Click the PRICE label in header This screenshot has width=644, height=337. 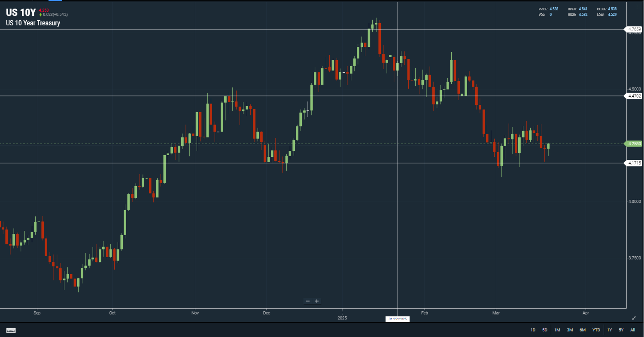pos(543,9)
